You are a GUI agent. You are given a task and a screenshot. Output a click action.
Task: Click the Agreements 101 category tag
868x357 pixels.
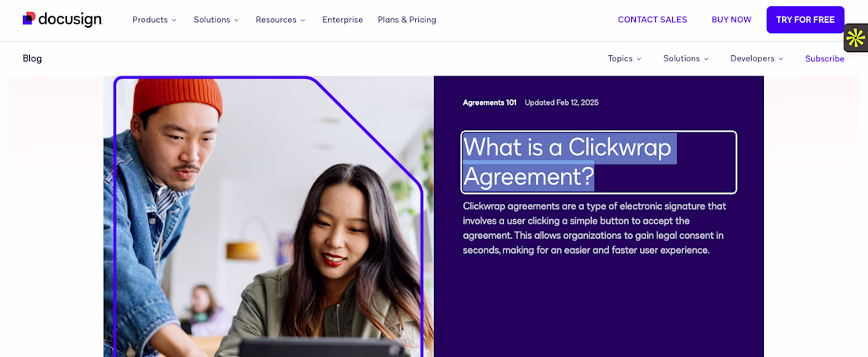click(489, 102)
